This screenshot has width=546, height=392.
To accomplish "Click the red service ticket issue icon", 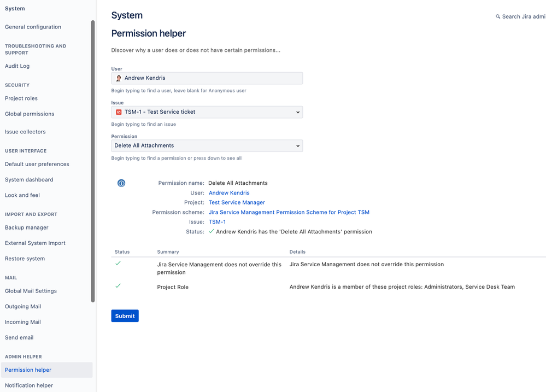I will pyautogui.click(x=119, y=112).
